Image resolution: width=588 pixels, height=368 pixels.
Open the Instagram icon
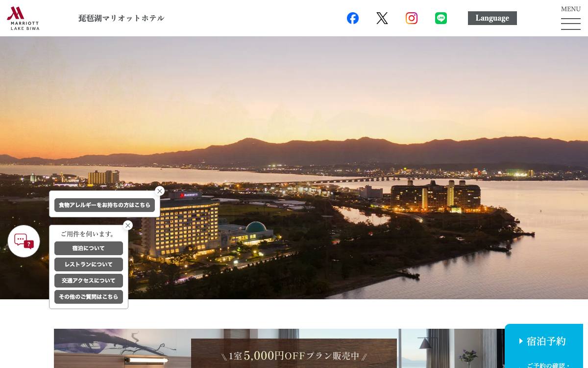412,18
